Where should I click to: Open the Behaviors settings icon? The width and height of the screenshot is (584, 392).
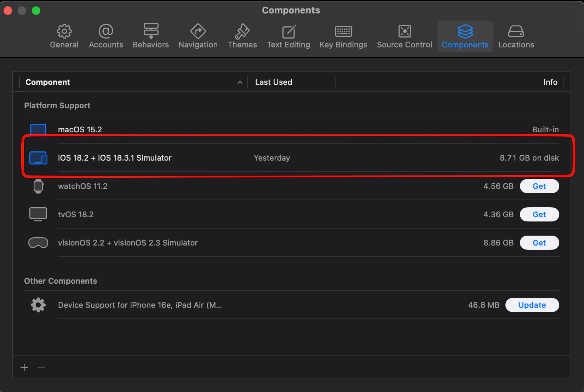(x=151, y=31)
